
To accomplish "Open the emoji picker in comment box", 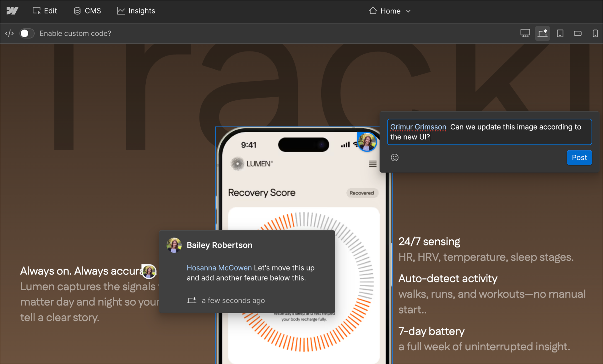I will 394,158.
